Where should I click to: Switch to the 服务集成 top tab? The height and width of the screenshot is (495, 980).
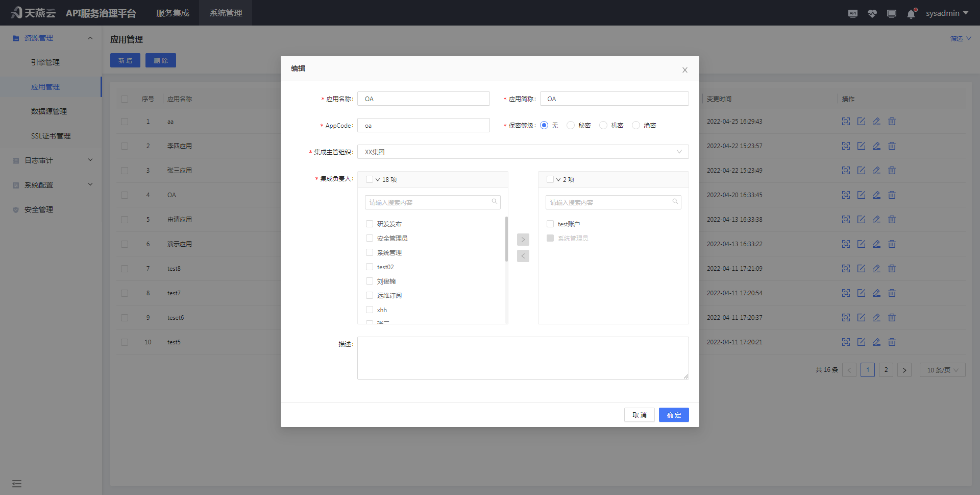[173, 13]
